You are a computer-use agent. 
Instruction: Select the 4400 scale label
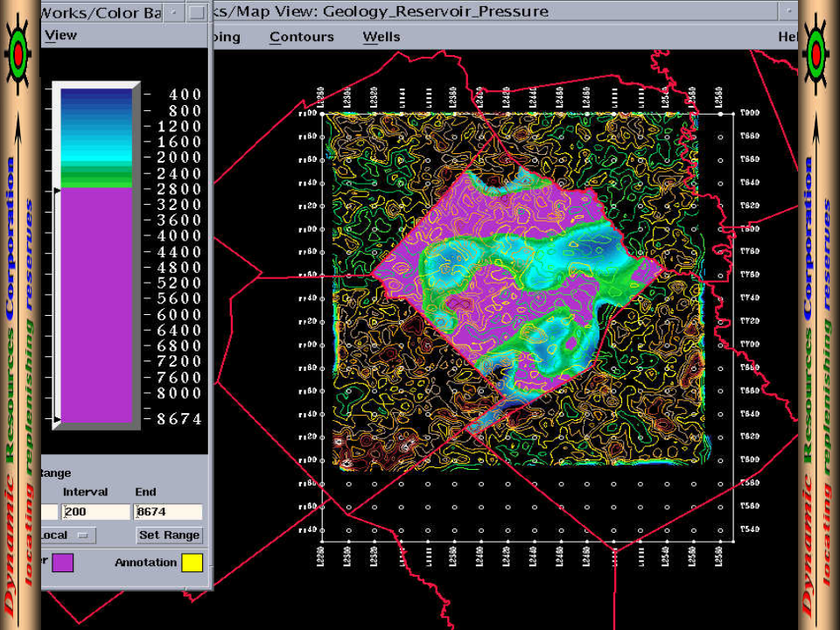[x=179, y=252]
